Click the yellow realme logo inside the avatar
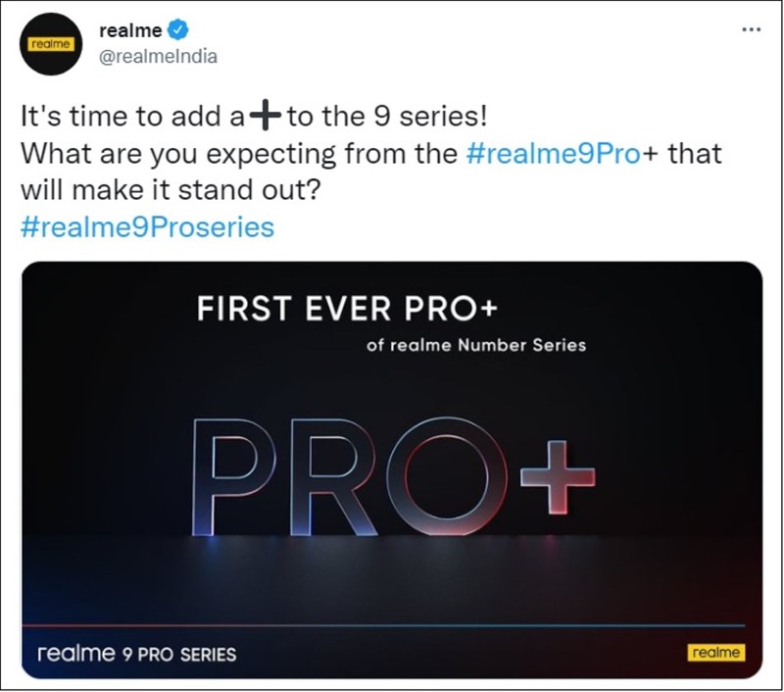Screen dimensions: 784x692 coord(49,43)
